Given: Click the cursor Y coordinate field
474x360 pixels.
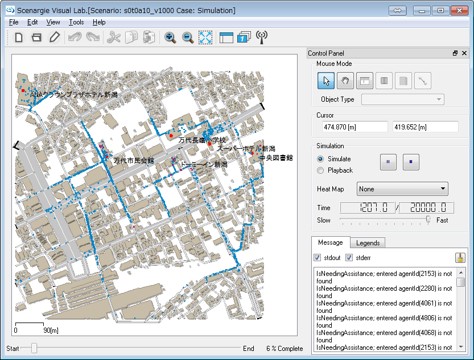Looking at the screenshot, I should point(425,127).
